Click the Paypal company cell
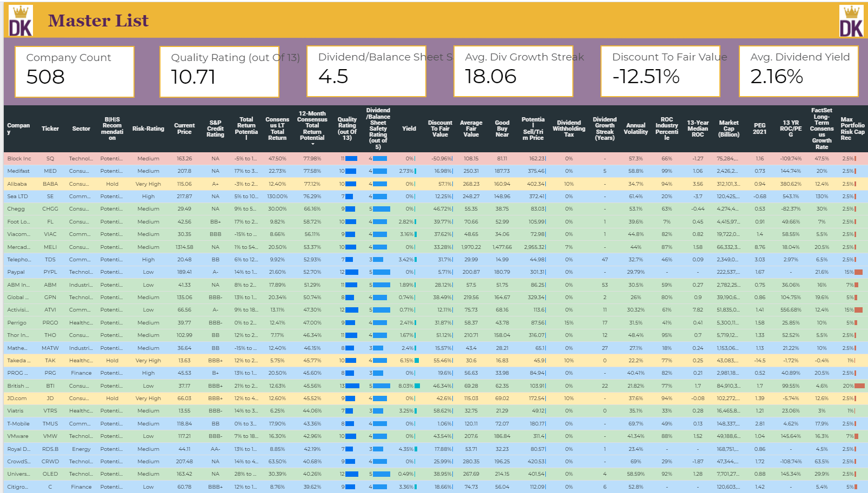Screen dimensions: 868x493 pyautogui.click(x=16, y=272)
